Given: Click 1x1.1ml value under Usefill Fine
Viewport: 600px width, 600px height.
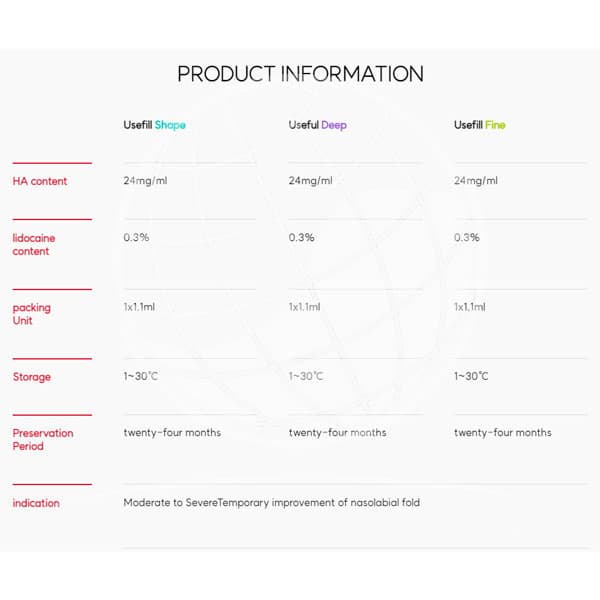Looking at the screenshot, I should click(470, 307).
